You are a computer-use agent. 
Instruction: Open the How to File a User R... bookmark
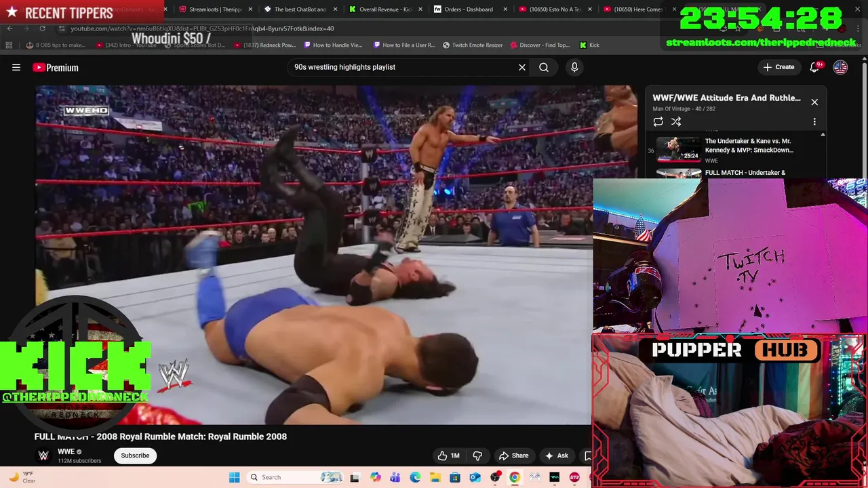pyautogui.click(x=404, y=45)
